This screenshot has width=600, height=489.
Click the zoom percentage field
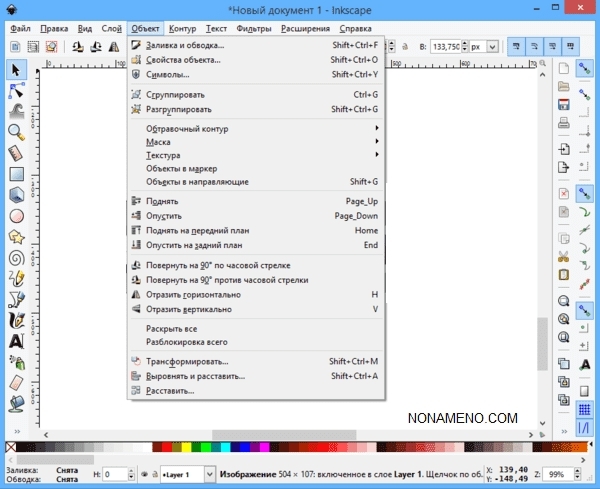tap(558, 474)
